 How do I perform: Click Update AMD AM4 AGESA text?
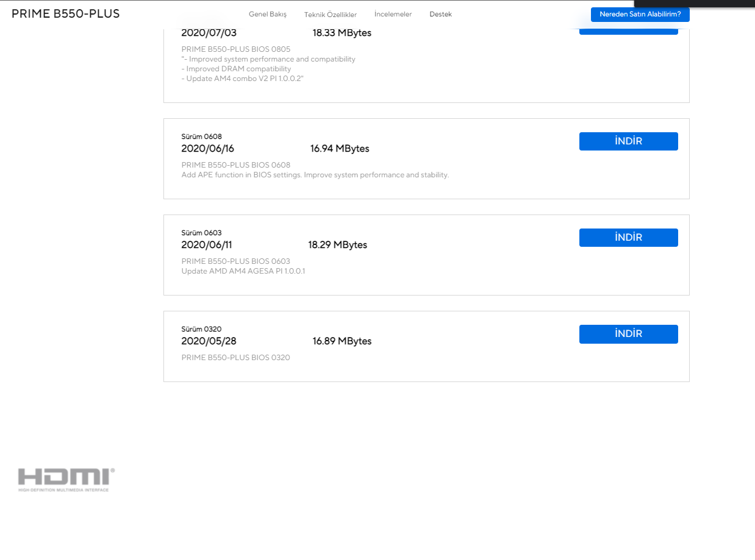(243, 271)
